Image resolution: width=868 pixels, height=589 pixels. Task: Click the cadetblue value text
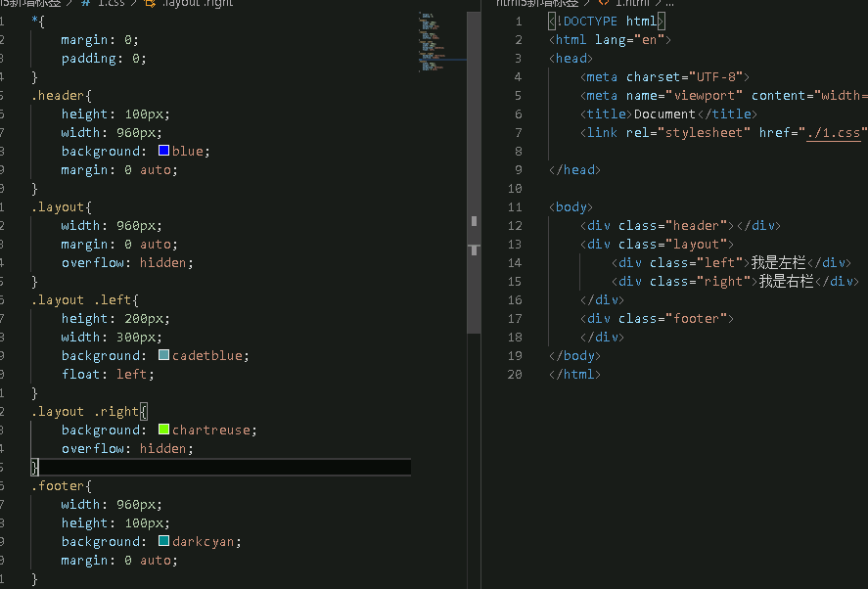tap(207, 356)
